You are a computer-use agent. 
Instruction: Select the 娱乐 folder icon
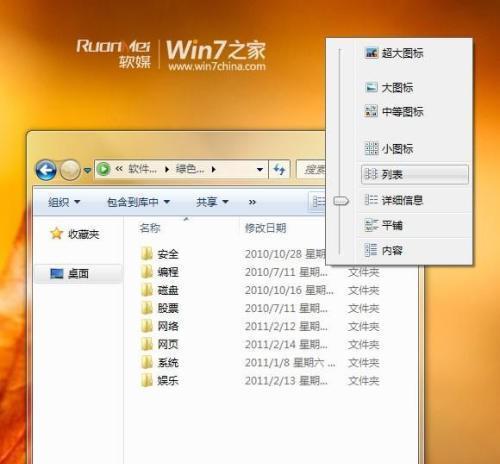(147, 380)
